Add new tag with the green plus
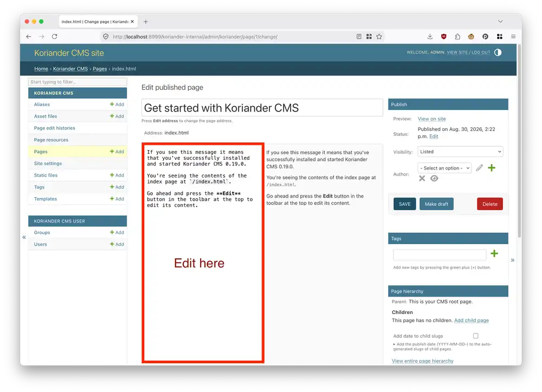 494,253
